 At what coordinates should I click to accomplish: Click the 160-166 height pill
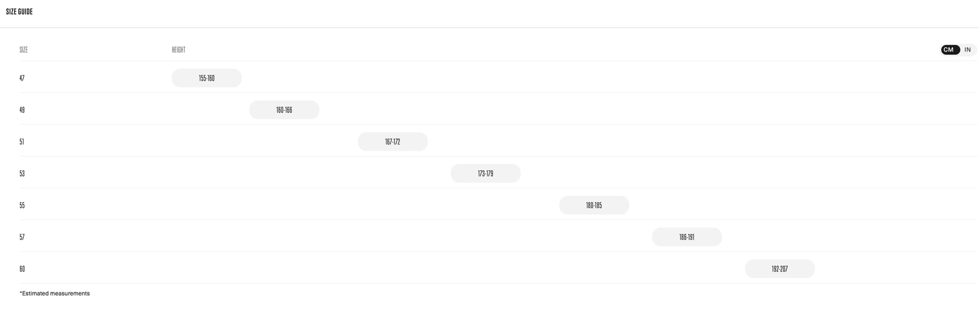284,110
